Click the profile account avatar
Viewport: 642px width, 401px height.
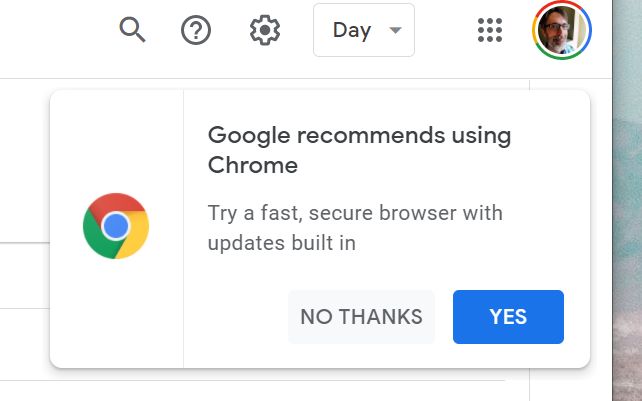pos(561,31)
